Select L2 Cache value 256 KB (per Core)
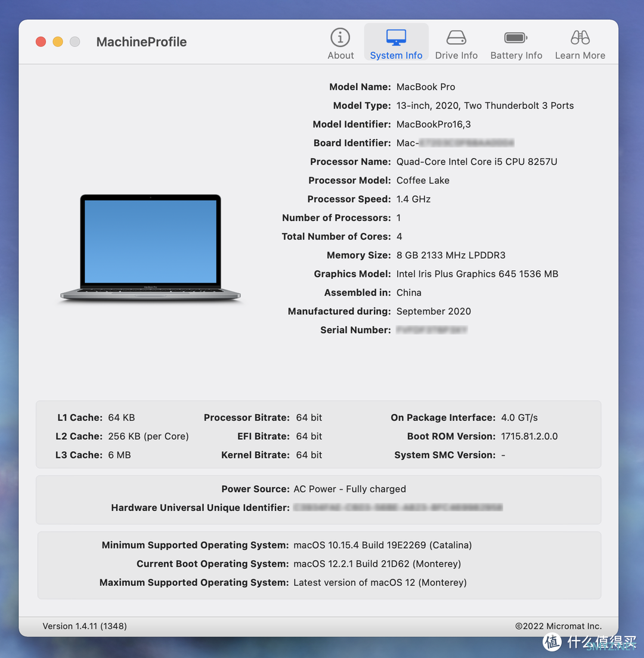This screenshot has width=644, height=658. point(148,436)
